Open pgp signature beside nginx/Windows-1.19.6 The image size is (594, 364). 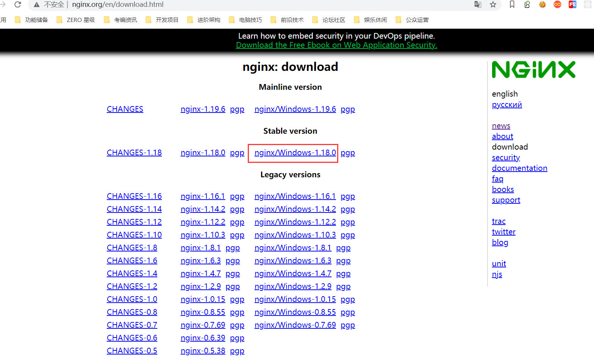(348, 109)
